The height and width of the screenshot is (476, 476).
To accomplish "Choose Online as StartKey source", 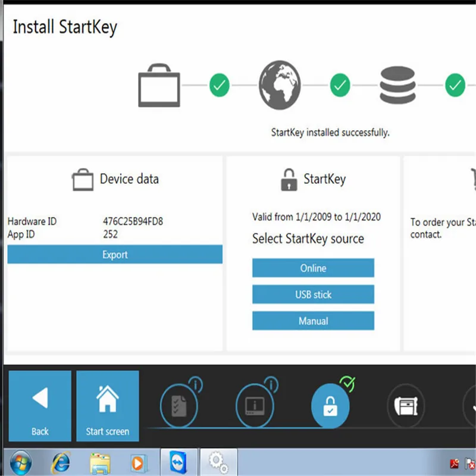I will pos(313,268).
